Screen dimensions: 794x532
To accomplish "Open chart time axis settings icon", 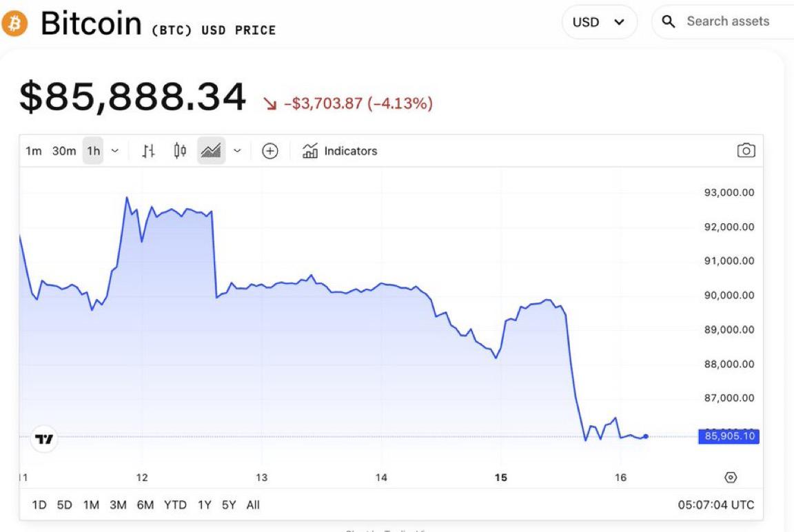I will click(731, 478).
